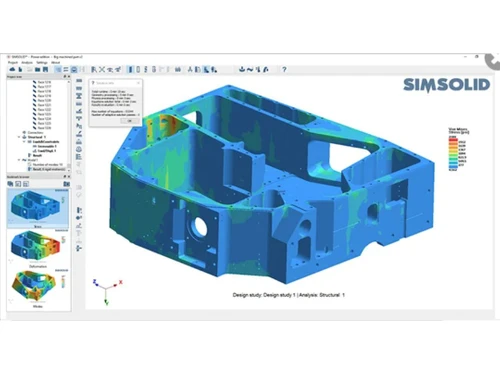This screenshot has width=500, height=375.
Task: Select Immovable 1 constraint item
Action: tap(47, 146)
